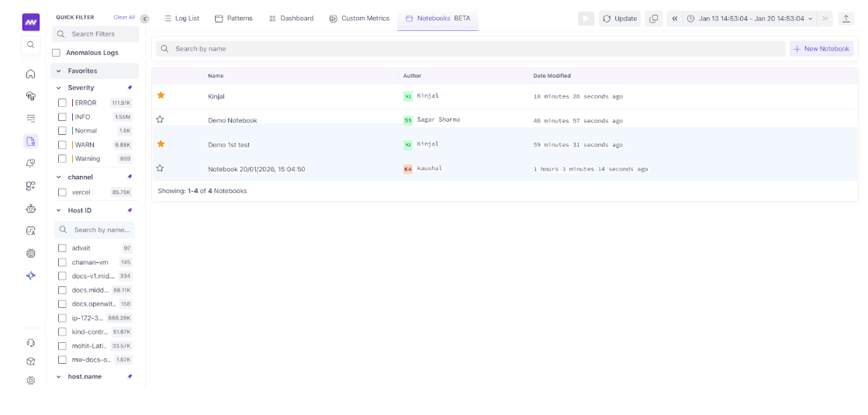This screenshot has width=868, height=415.
Task: Enable the Anomalous Logs checkbox
Action: [x=56, y=53]
